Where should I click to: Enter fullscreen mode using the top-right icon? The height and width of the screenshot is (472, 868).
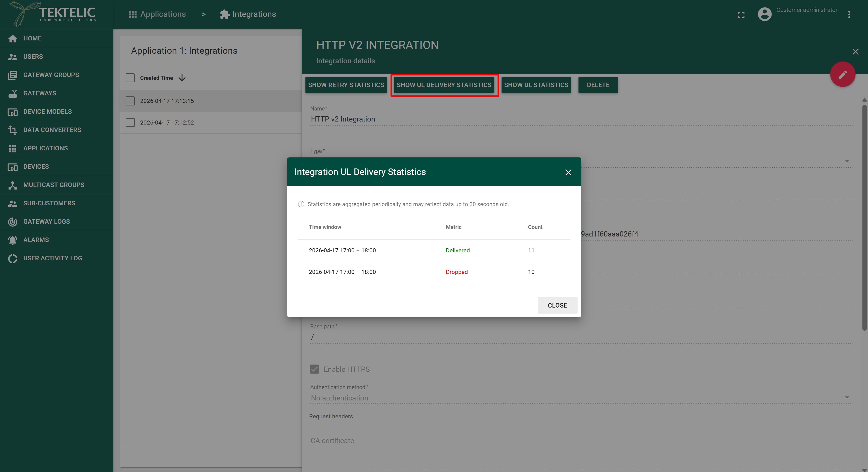[741, 15]
